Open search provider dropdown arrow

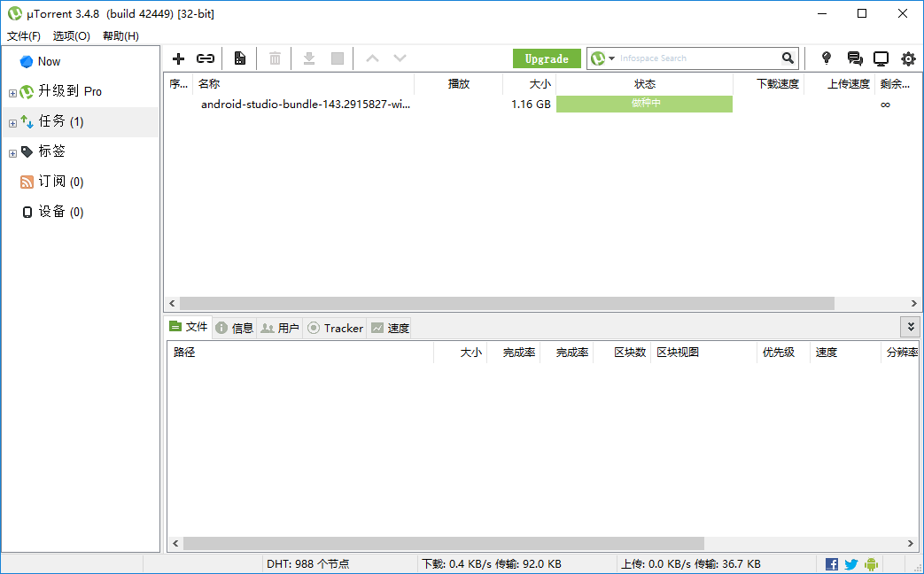611,58
